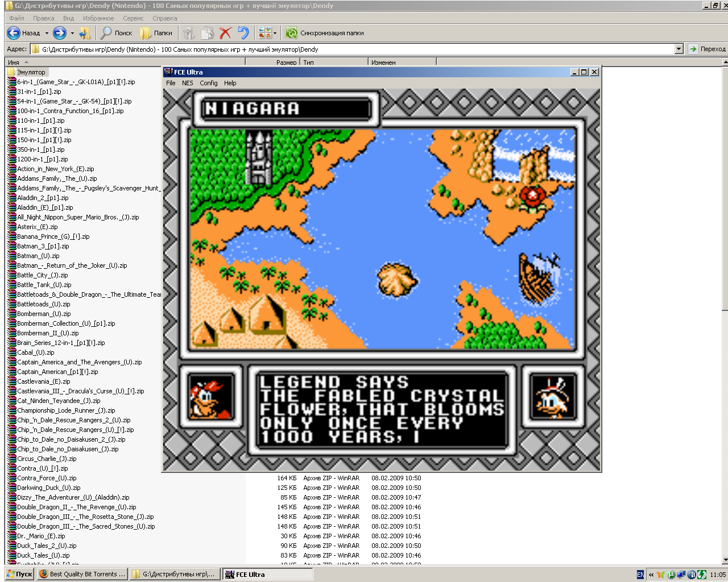Viewport: 728px width, 582px height.
Task: Select the zip icon of Aladdin_2_[p1].zip
Action: [x=11, y=198]
